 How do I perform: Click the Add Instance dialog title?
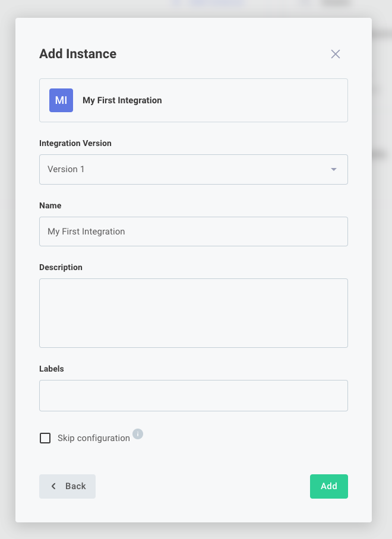pyautogui.click(x=77, y=53)
